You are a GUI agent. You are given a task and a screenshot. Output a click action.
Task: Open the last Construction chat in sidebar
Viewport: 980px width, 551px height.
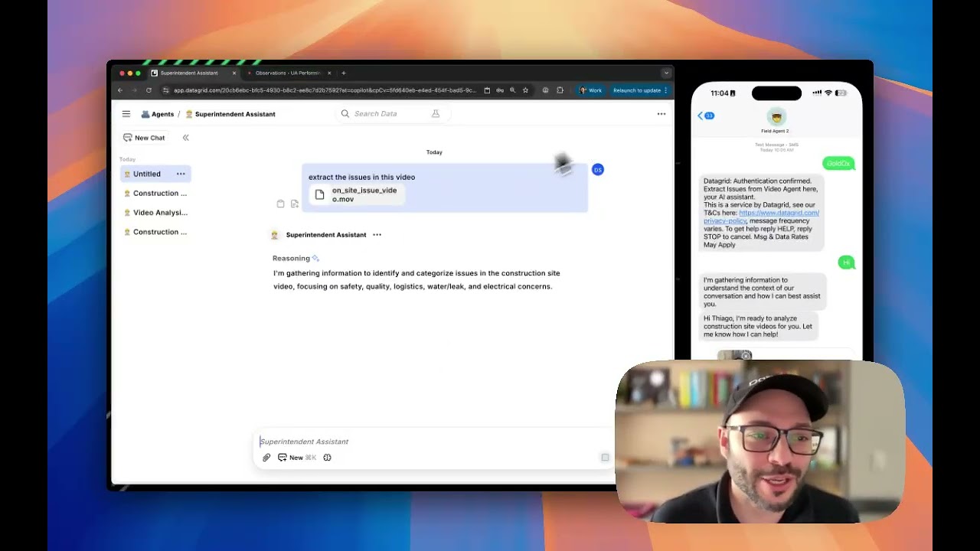tap(155, 232)
